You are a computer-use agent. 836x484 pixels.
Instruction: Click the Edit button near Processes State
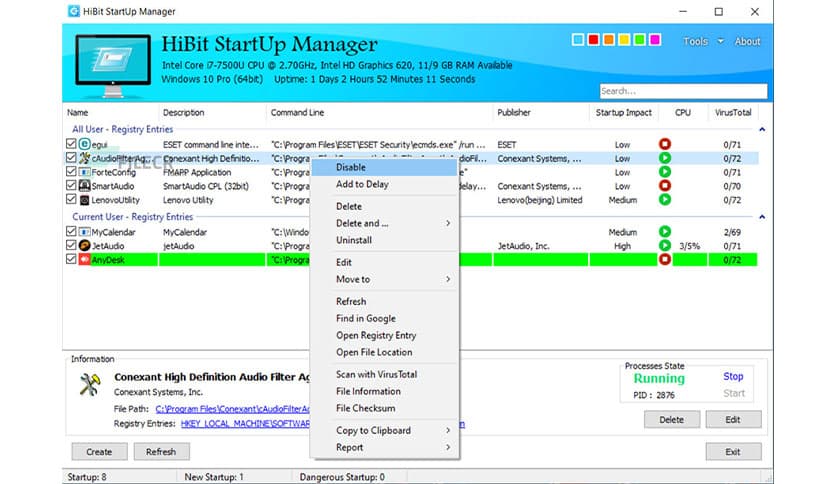(733, 420)
